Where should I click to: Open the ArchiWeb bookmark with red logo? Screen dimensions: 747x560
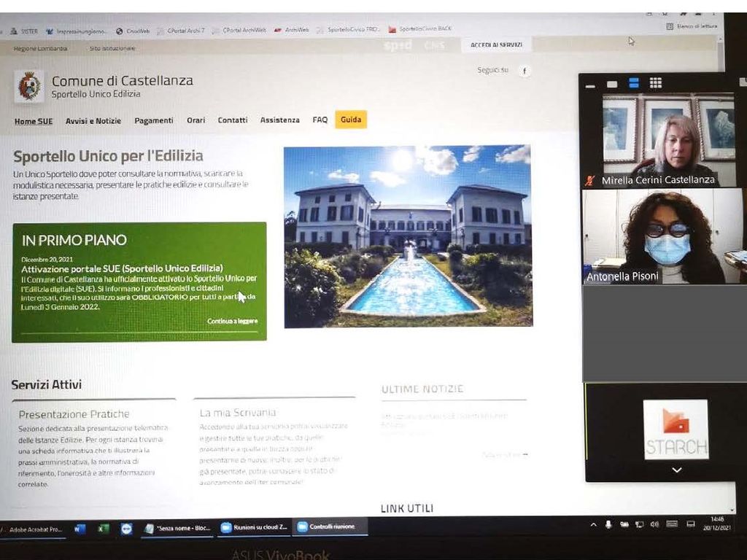[292, 29]
